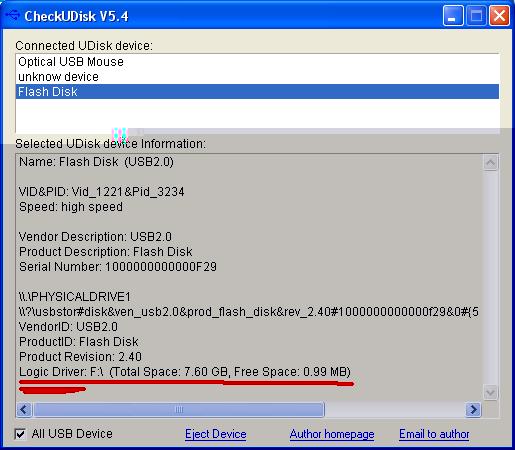Viewport: 515px width, 450px height.
Task: Click the Serial Number line in info box
Action: click(x=118, y=267)
